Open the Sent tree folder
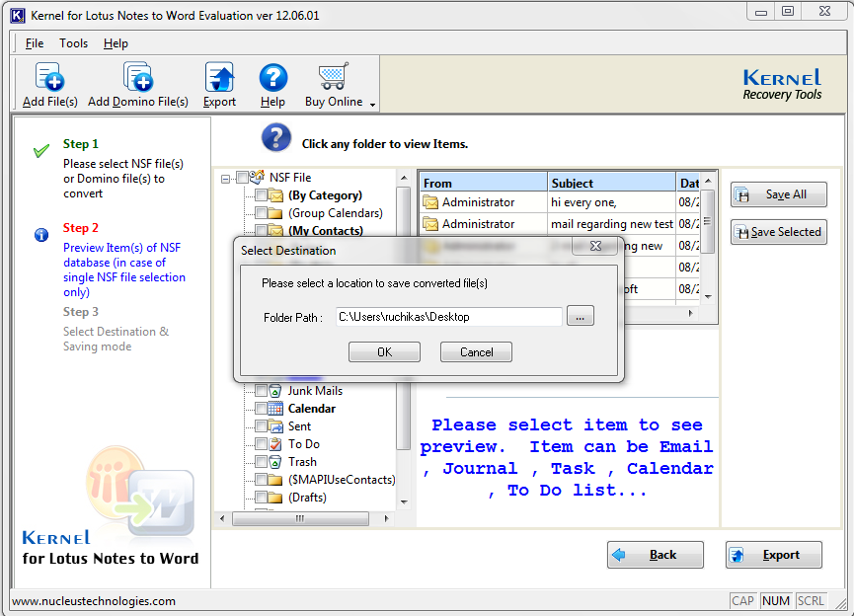 [299, 426]
